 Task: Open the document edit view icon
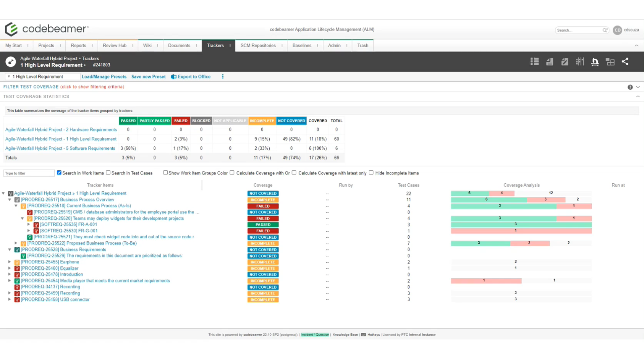[565, 62]
